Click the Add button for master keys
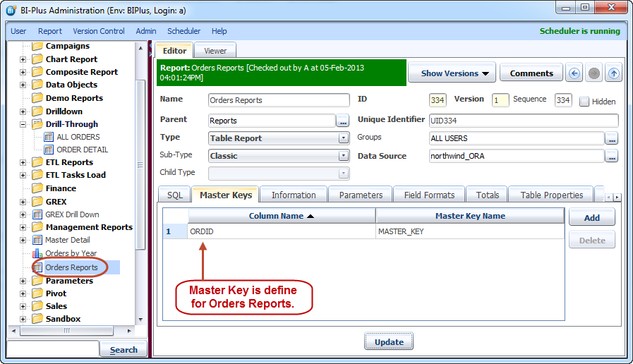This screenshot has height=364, width=633. point(591,218)
